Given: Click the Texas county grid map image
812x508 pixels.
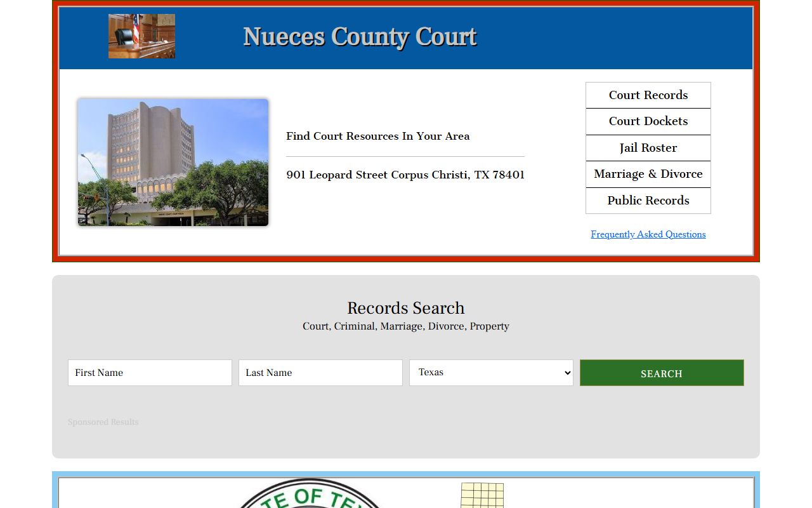Looking at the screenshot, I should 482,495.
